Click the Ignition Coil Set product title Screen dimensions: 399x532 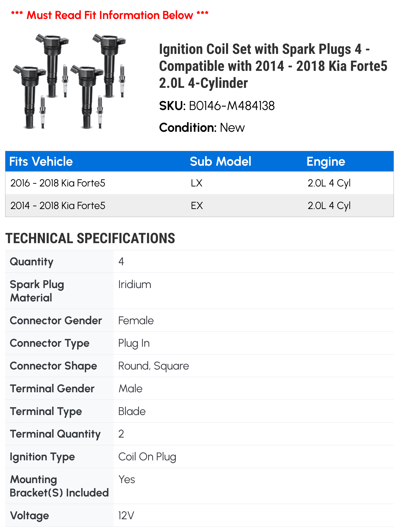[273, 66]
